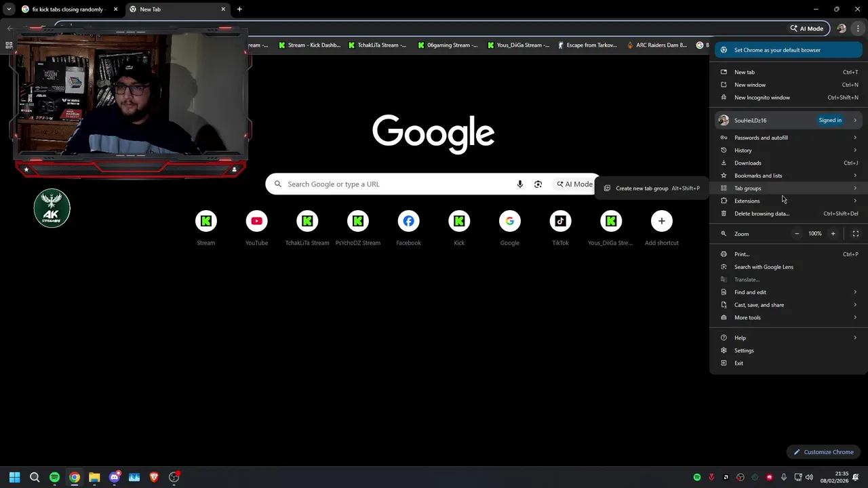This screenshot has width=868, height=488.
Task: Switch to the 'fix kick tabs closing randomly' tab
Action: click(x=70, y=9)
